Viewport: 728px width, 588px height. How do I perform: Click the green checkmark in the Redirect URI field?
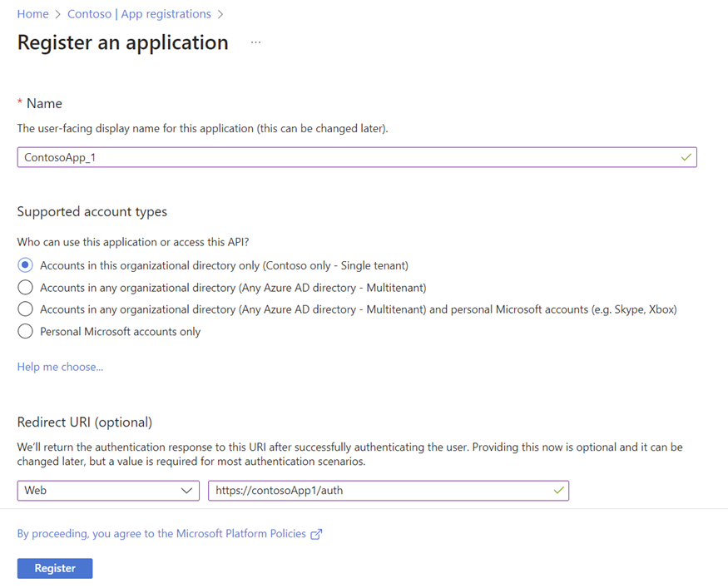point(558,491)
